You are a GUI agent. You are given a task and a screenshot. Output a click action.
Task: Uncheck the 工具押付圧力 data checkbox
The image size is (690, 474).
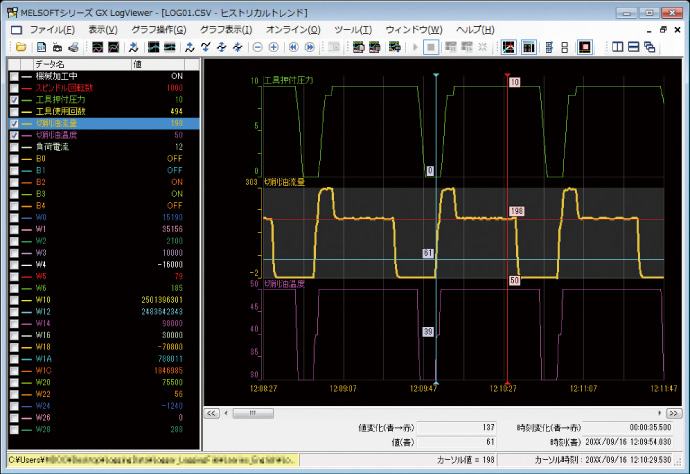13,100
